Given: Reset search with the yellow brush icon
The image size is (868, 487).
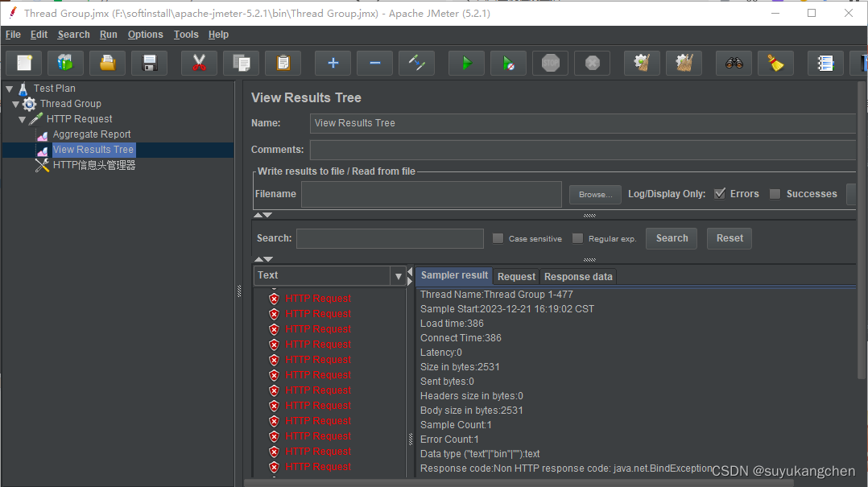Looking at the screenshot, I should point(775,63).
